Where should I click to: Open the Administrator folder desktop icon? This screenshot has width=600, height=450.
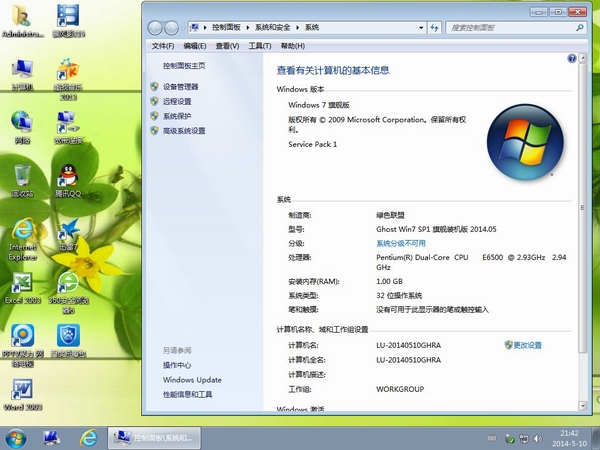(x=22, y=20)
